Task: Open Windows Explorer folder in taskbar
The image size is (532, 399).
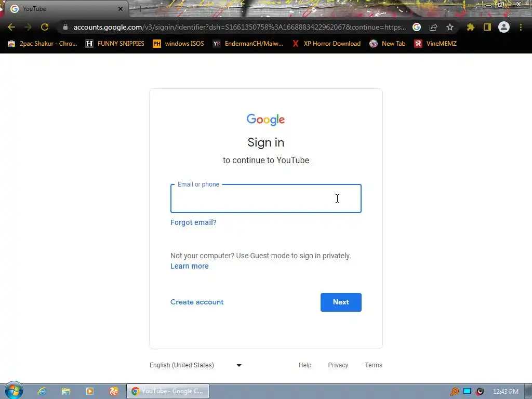Action: coord(66,391)
